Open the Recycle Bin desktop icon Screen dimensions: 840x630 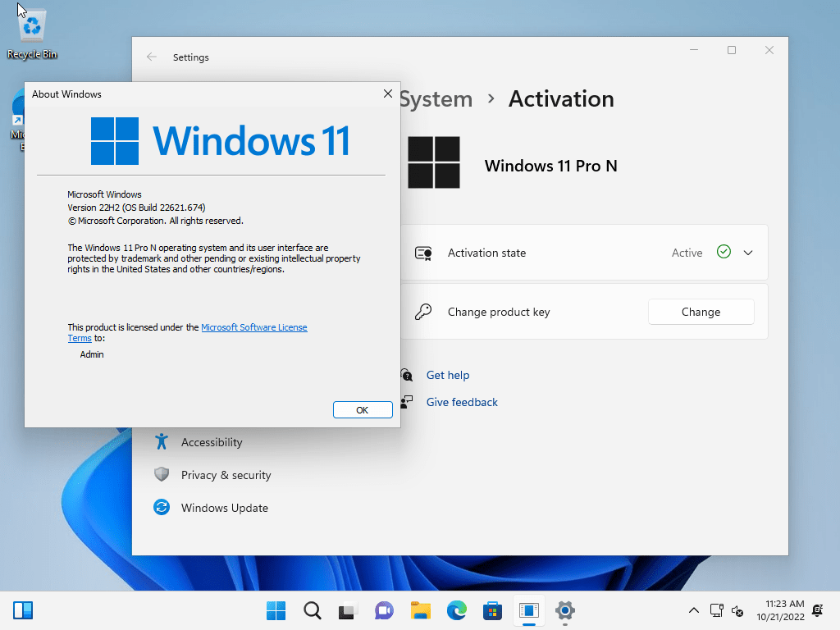[32, 34]
